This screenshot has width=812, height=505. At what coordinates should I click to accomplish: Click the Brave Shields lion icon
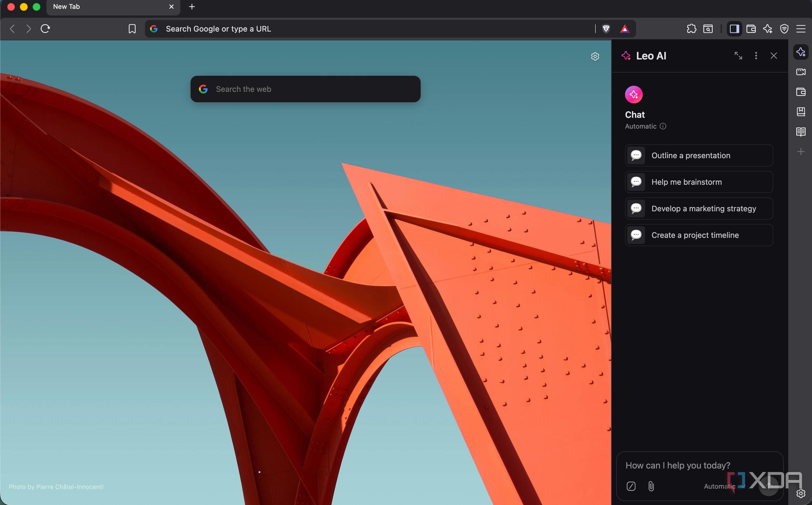click(606, 29)
